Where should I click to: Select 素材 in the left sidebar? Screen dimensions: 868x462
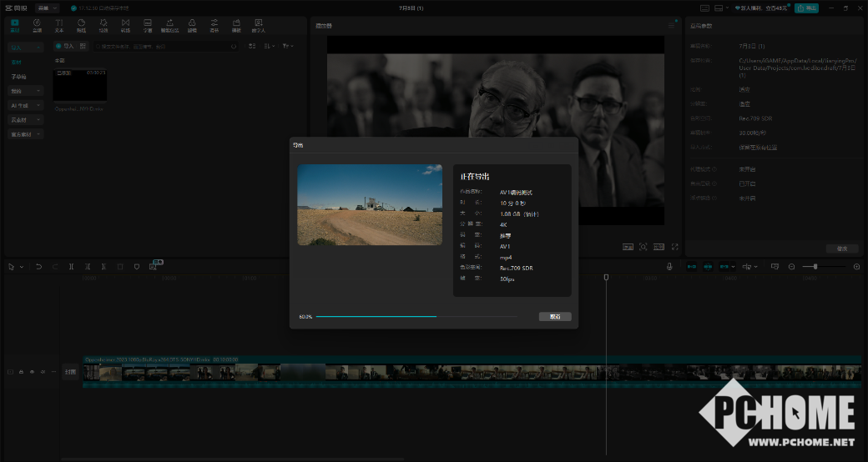pyautogui.click(x=17, y=62)
